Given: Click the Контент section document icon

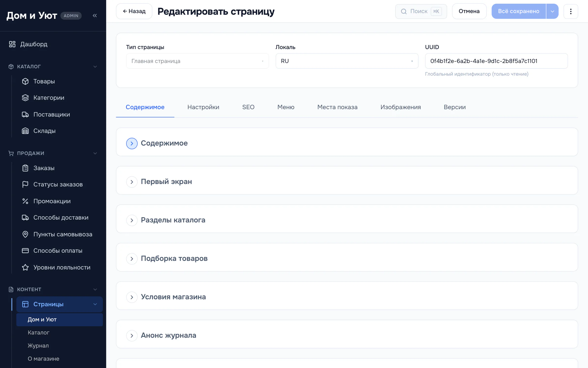Looking at the screenshot, I should 11,289.
